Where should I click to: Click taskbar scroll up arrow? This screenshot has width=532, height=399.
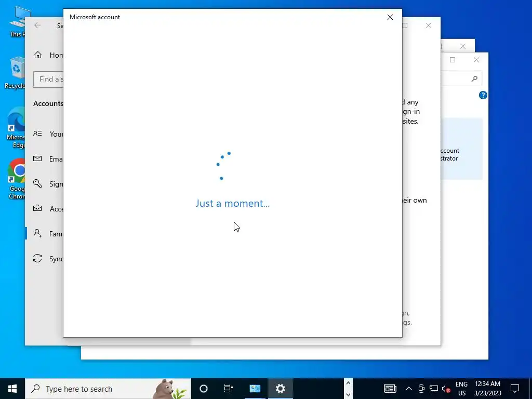348,383
